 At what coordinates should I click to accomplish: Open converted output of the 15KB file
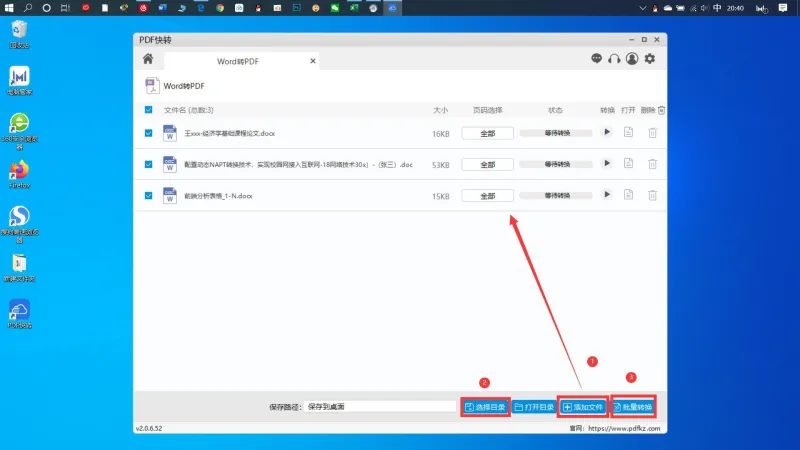pos(628,194)
